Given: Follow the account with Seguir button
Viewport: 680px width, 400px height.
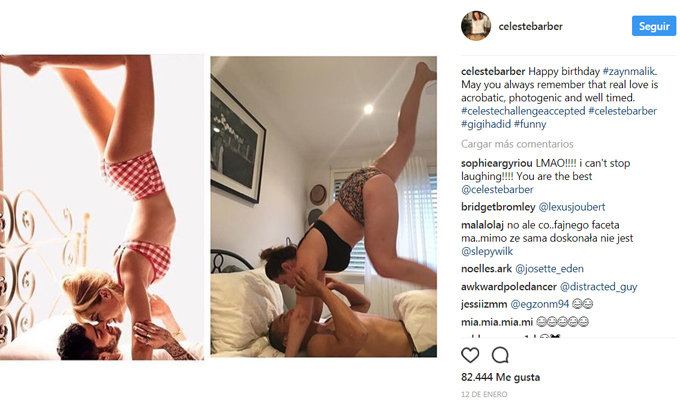Looking at the screenshot, I should coord(654,26).
